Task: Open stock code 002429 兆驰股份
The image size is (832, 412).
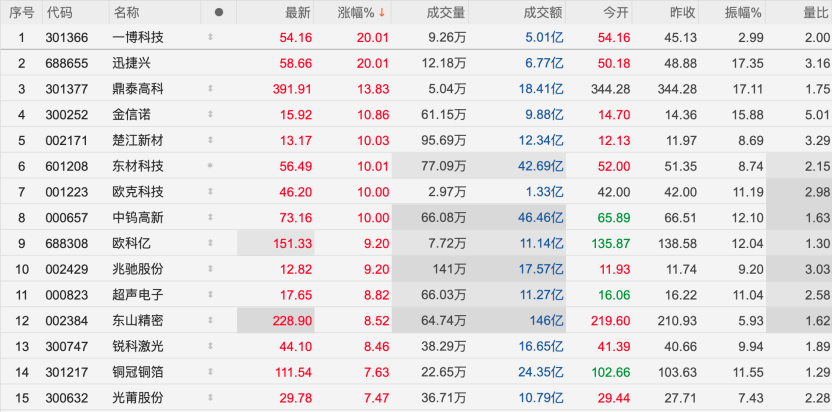Action: pos(67,269)
